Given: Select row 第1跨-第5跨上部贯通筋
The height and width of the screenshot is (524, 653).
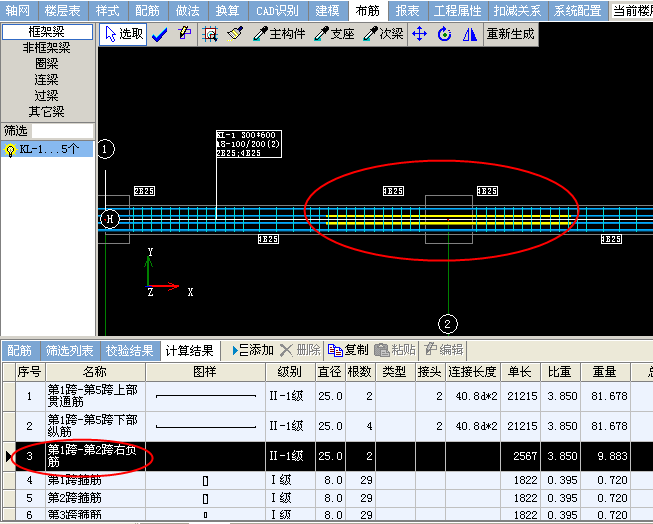Looking at the screenshot, I should (x=325, y=396).
